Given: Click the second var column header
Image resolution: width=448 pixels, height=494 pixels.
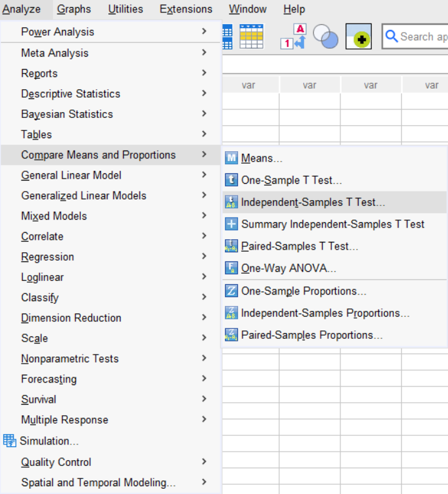Looking at the screenshot, I should 310,85.
